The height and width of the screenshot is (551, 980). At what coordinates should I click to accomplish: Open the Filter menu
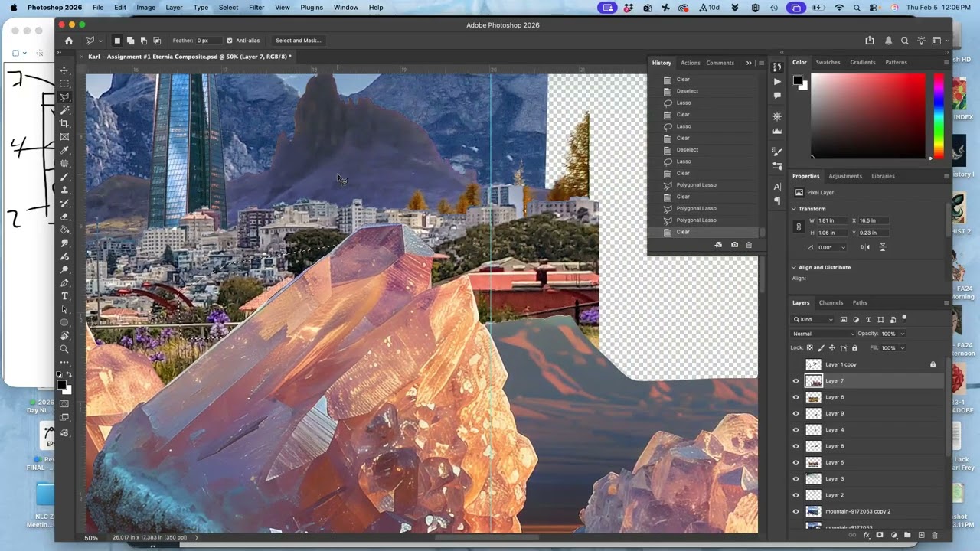pyautogui.click(x=256, y=8)
